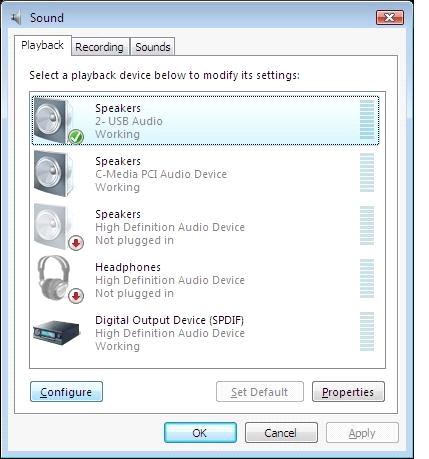Confirm the dialog with OK

point(200,433)
